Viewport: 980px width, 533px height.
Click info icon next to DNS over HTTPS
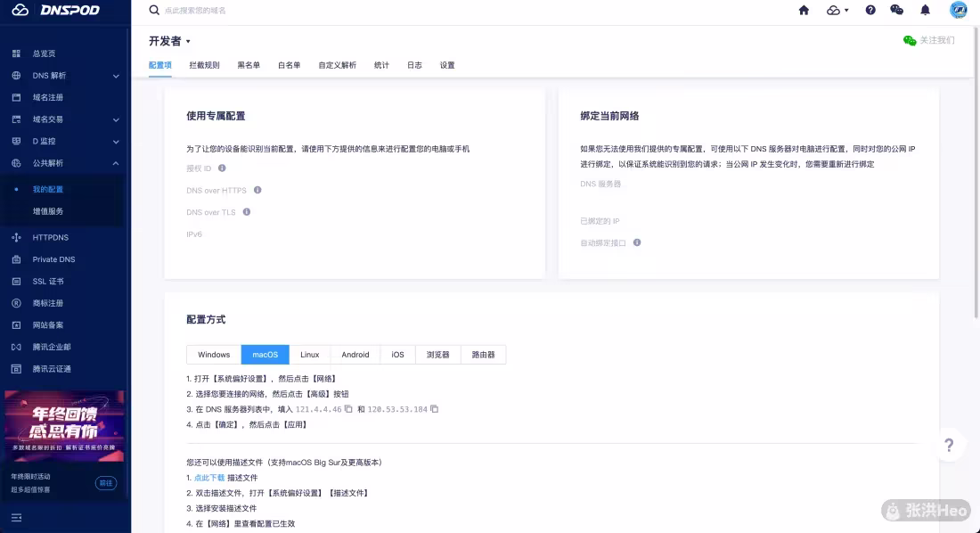click(257, 190)
